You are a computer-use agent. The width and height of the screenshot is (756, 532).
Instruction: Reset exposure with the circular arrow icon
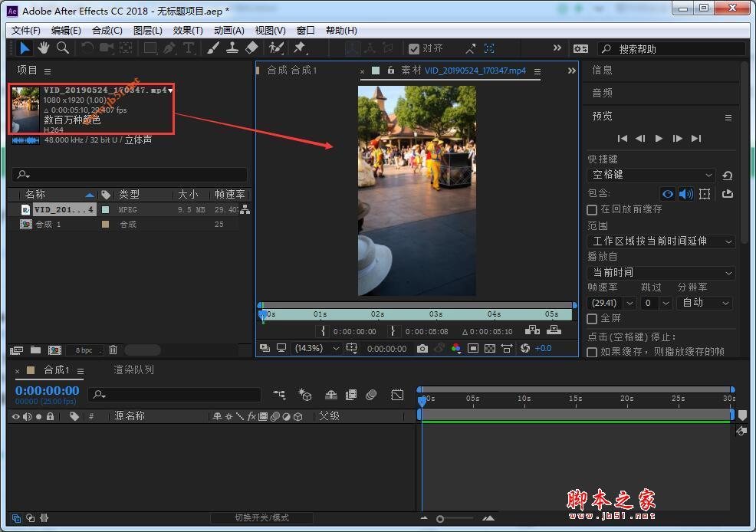(525, 348)
